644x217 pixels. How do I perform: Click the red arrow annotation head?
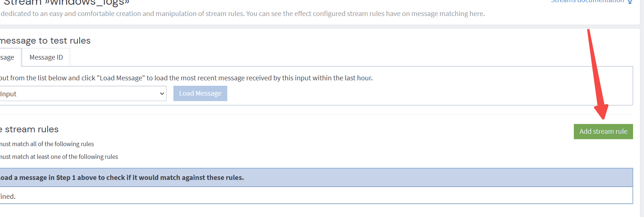tap(601, 111)
